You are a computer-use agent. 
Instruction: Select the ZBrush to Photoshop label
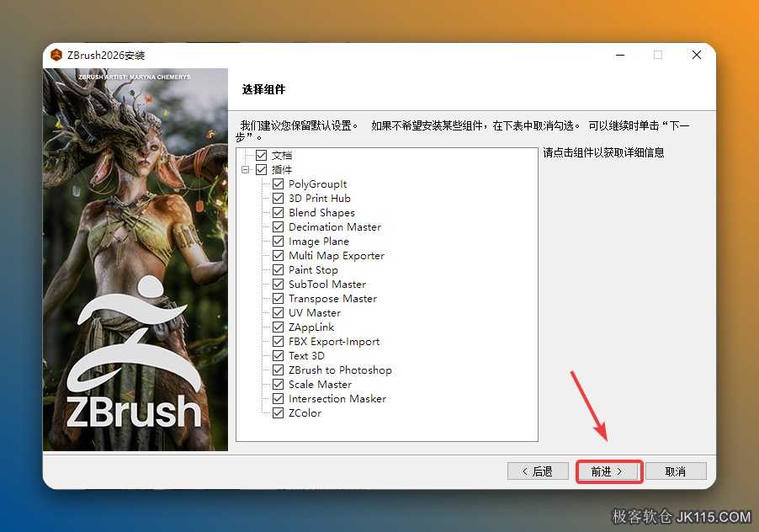(x=340, y=370)
